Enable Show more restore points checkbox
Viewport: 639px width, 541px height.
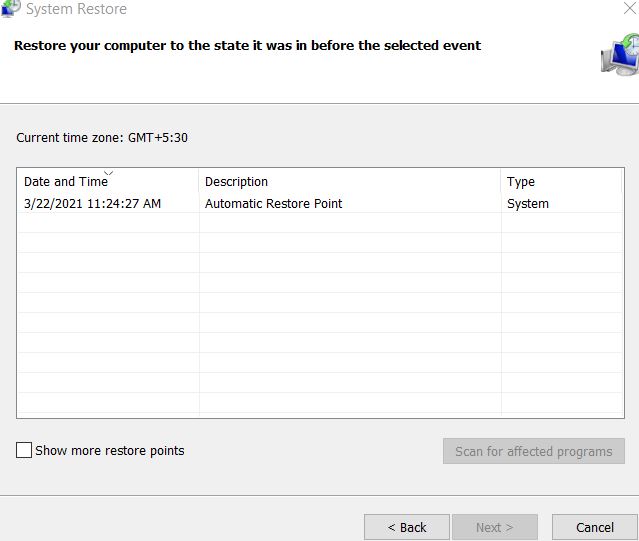24,450
